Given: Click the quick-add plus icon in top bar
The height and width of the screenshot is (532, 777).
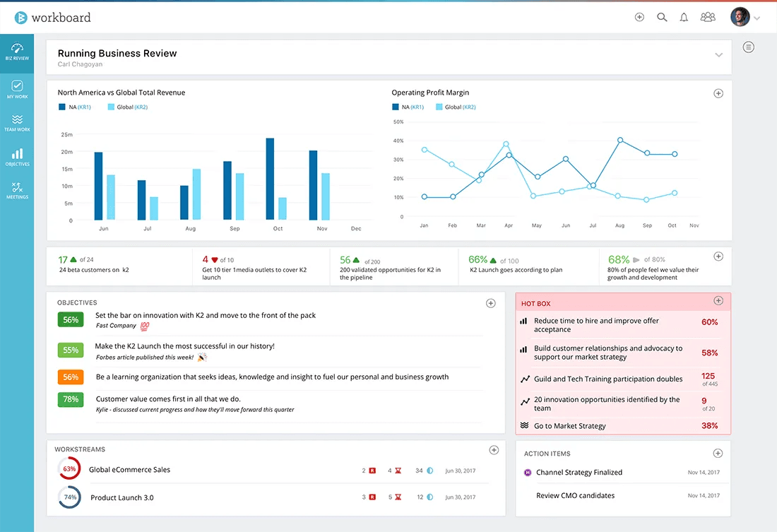Looking at the screenshot, I should (x=639, y=16).
